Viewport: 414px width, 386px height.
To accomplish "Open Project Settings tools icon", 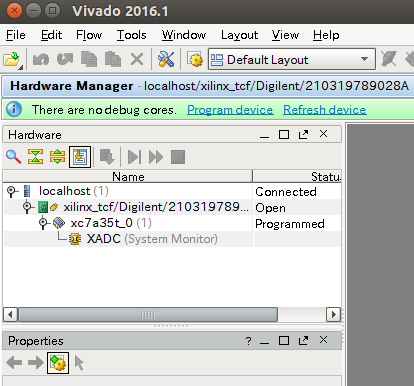I will point(166,60).
